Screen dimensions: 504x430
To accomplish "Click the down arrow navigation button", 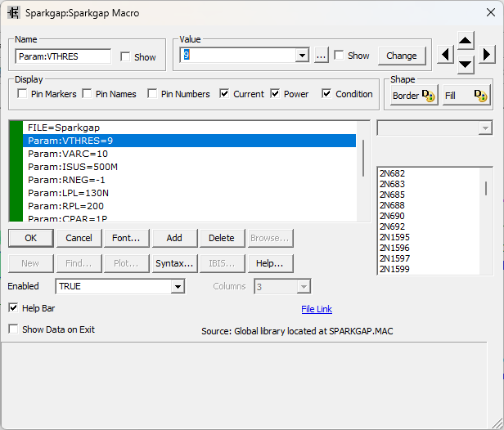I will coord(465,64).
